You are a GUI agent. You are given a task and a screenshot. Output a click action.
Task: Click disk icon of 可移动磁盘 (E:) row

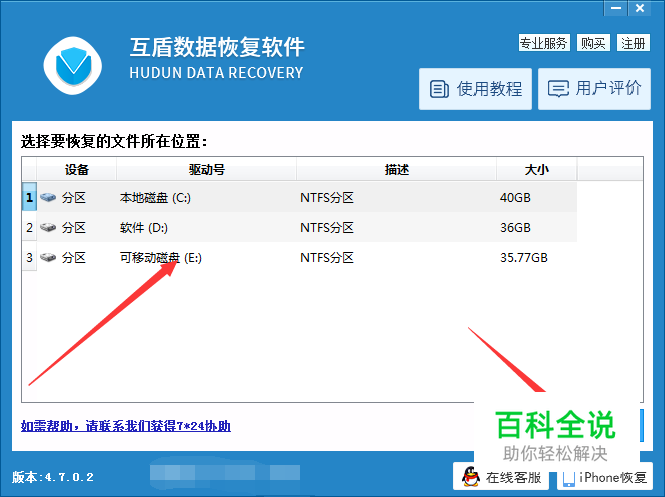point(48,257)
